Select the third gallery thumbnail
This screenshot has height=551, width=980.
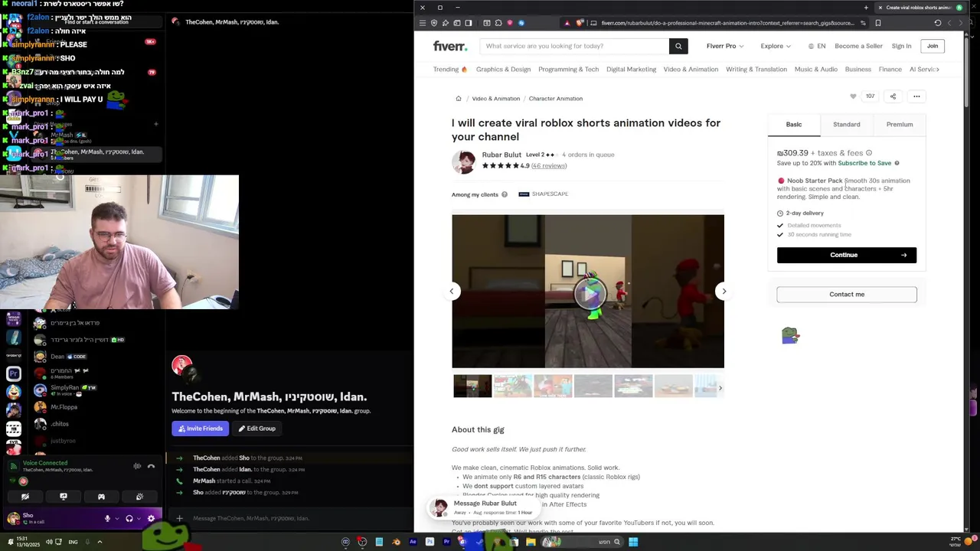[x=553, y=386]
